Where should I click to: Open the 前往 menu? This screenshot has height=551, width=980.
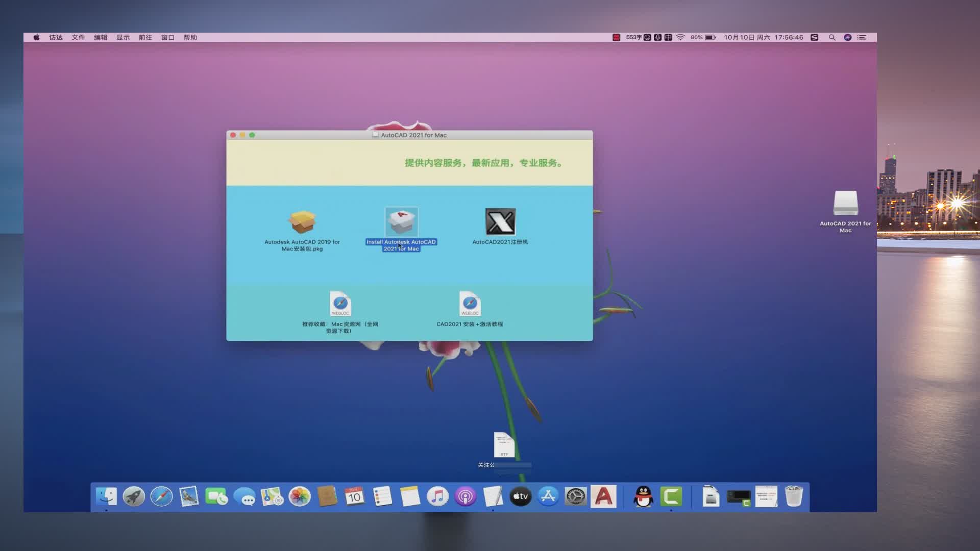pyautogui.click(x=145, y=37)
